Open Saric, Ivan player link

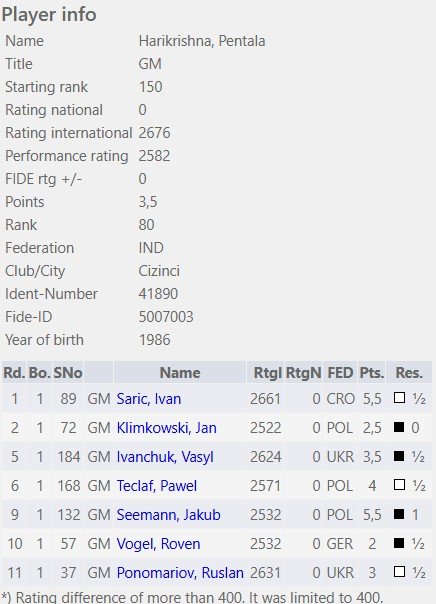[149, 399]
